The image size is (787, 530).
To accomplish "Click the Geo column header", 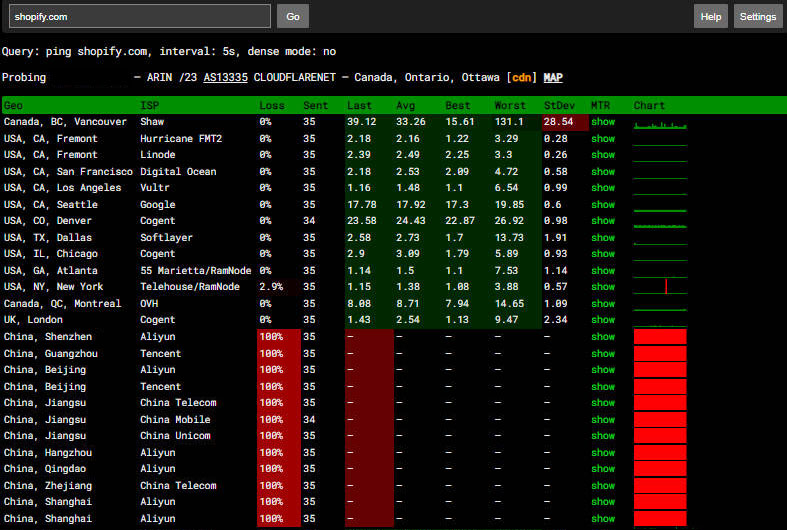I will [14, 105].
